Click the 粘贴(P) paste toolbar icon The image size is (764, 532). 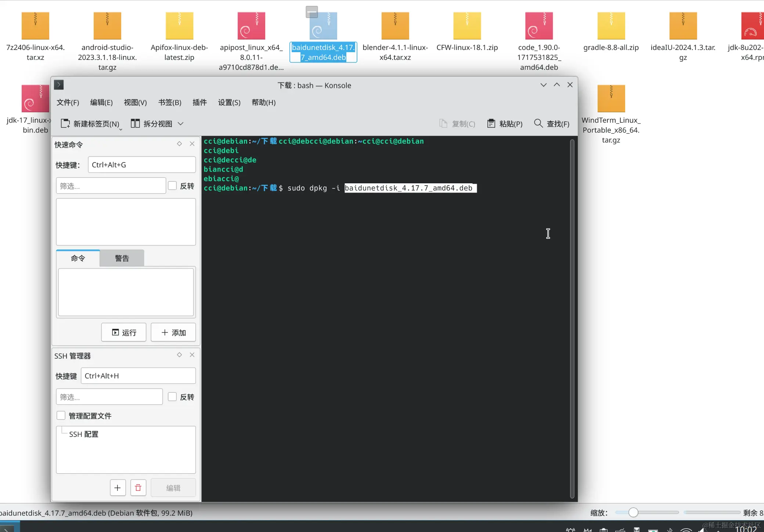[505, 124]
